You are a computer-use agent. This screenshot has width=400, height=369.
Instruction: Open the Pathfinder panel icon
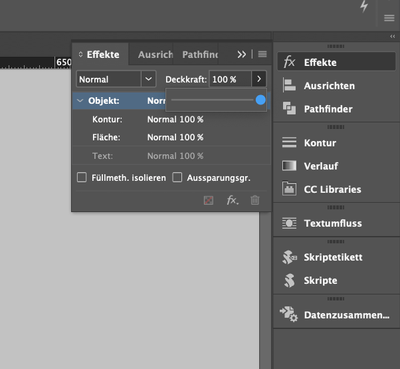point(289,109)
